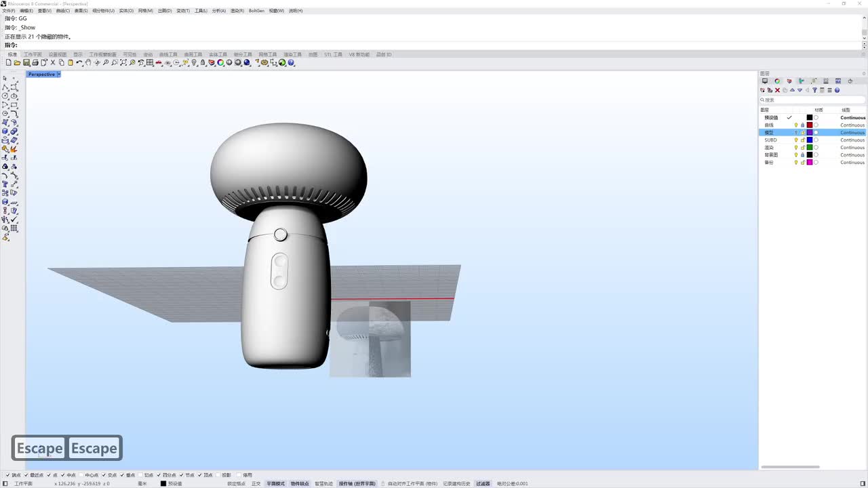Click the Save floppy disk icon
Screen dimensions: 868x488
(x=26, y=62)
